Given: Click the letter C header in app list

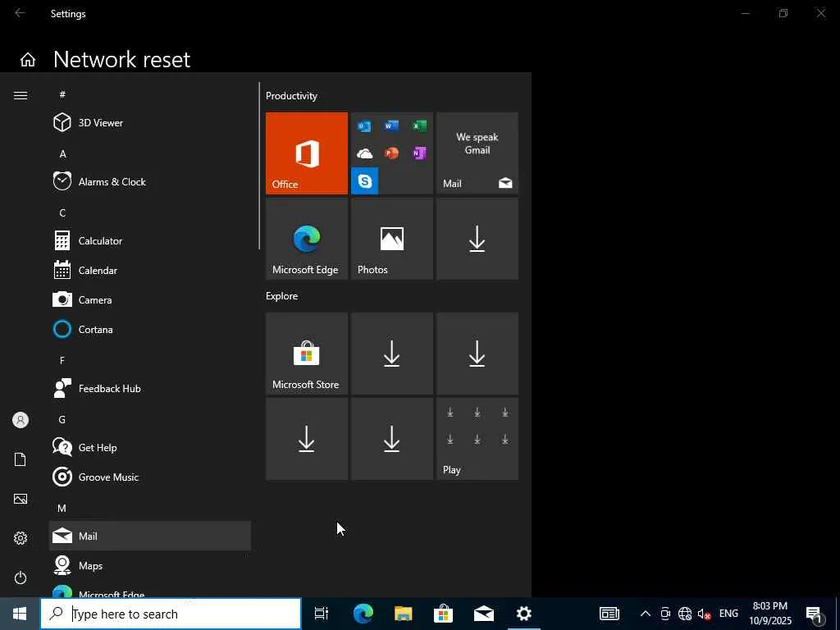Looking at the screenshot, I should pyautogui.click(x=62, y=212).
